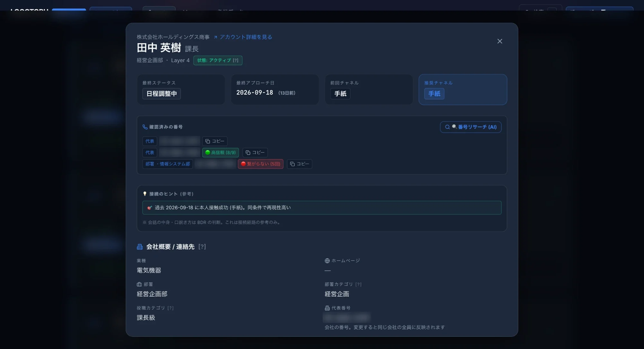Click the building icon beside 会社概要

pyautogui.click(x=140, y=247)
